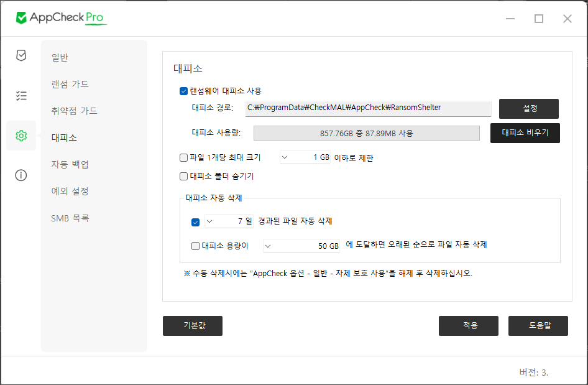Viewport: 588px width, 385px height.
Task: Click the AppCheck Pro logo
Action: [61, 18]
